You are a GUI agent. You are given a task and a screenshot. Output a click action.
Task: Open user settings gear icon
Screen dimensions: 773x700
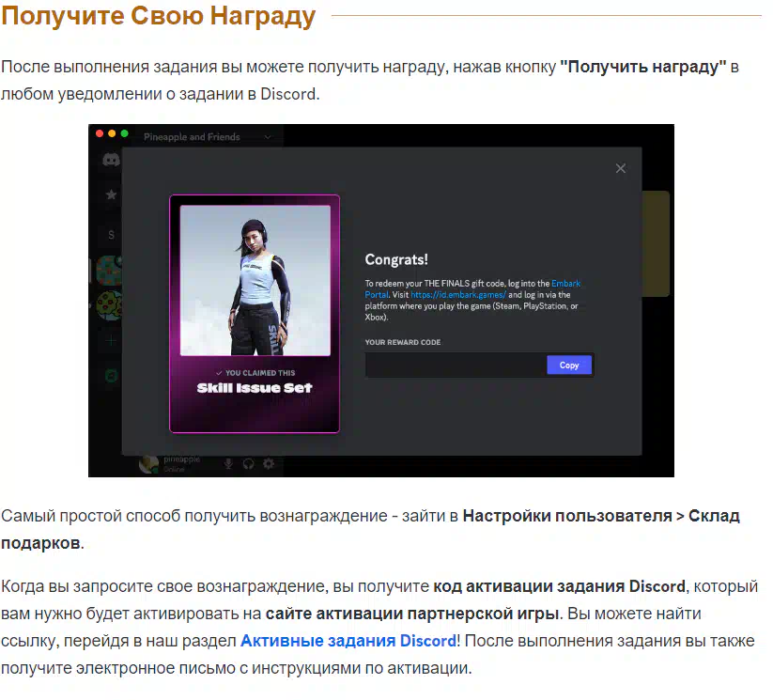(x=269, y=464)
